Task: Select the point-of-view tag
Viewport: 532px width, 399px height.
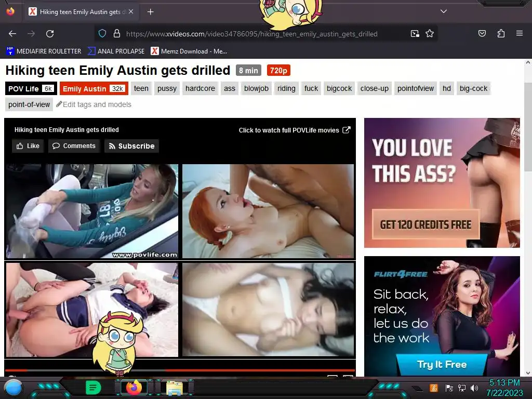Action: point(29,104)
